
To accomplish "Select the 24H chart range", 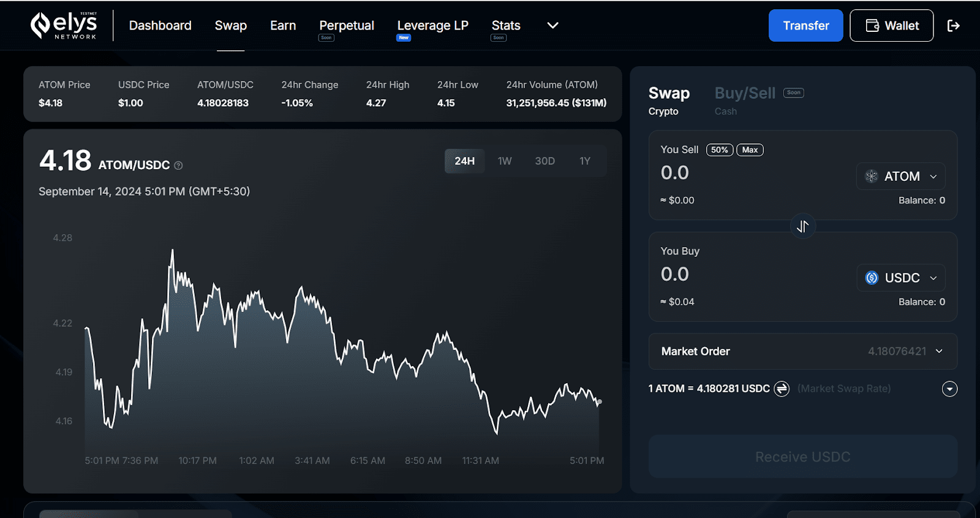I will click(464, 161).
